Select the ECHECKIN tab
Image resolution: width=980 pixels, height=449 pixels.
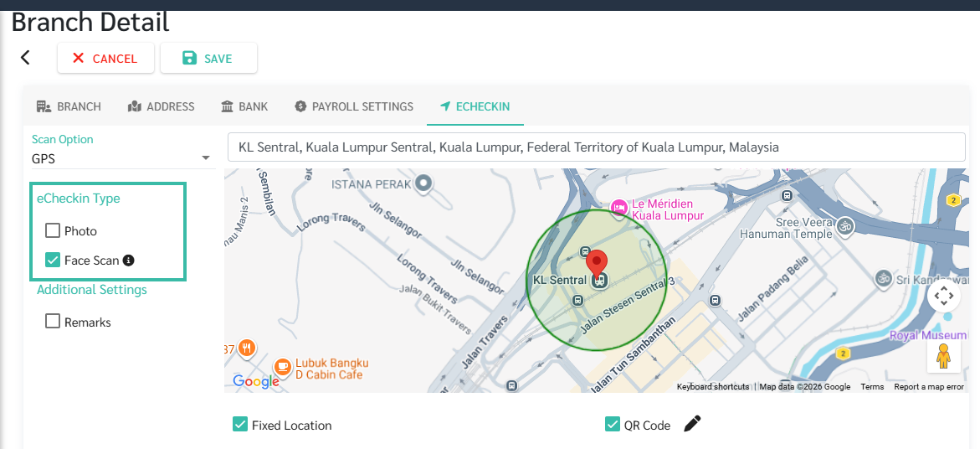[x=475, y=106]
